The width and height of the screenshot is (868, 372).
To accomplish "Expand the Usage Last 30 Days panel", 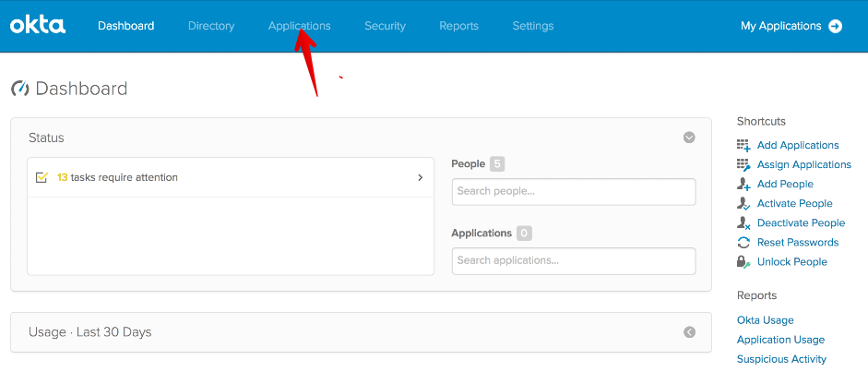I will 689,332.
